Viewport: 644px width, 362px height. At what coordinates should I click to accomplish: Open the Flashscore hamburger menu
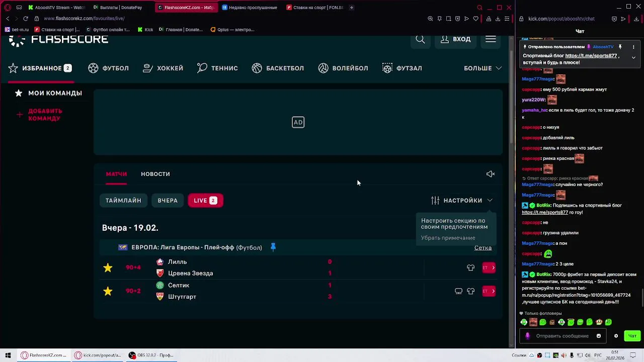pos(491,39)
